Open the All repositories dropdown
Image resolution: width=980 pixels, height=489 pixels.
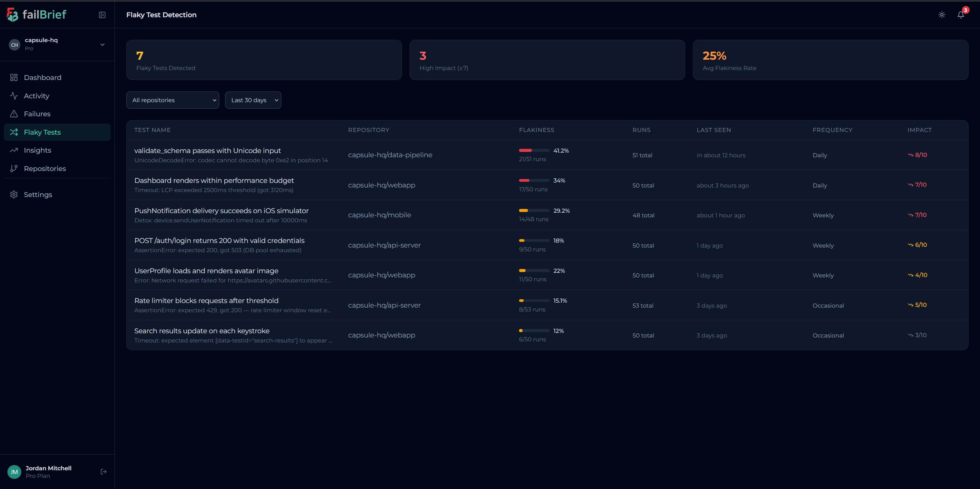[x=173, y=100]
